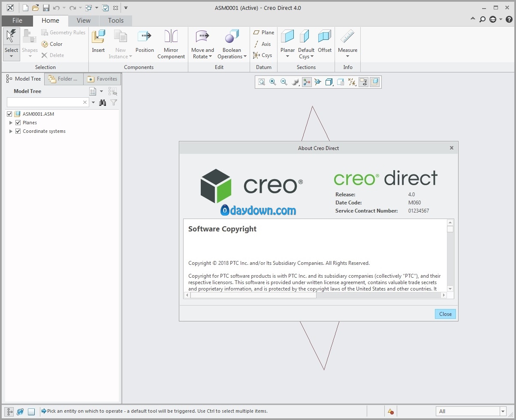Toggle the appearance visibility eye button
The width and height of the screenshot is (516, 420).
pos(363,82)
